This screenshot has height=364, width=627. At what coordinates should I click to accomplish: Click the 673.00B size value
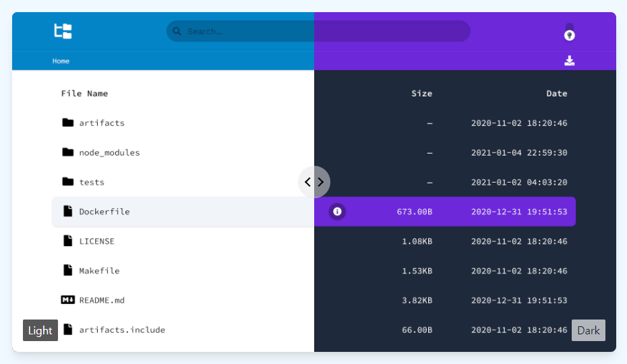[415, 212]
